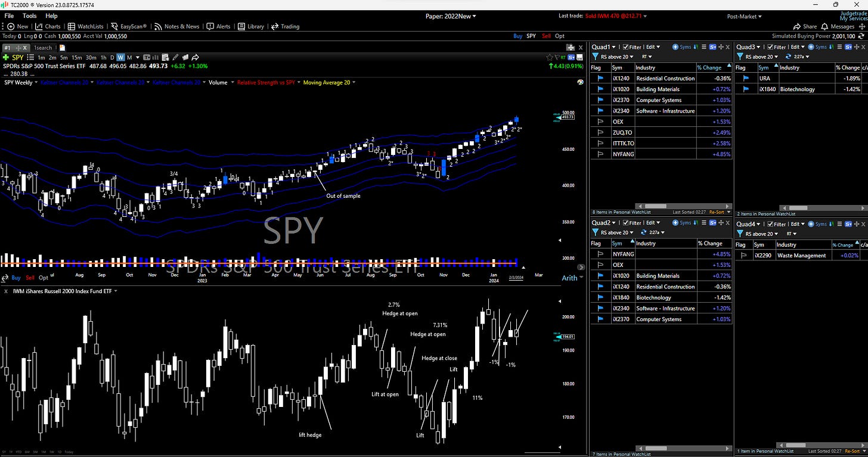
Task: Click Sell in the top order bar
Action: point(547,36)
